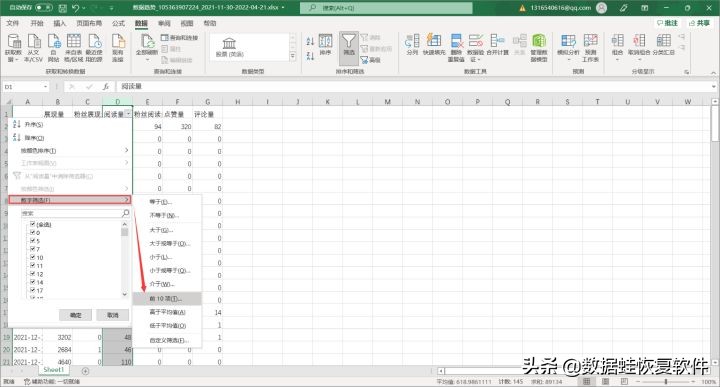This screenshot has height=387, width=720.
Task: Uncheck the value 12 checkbox
Action: [x=33, y=274]
